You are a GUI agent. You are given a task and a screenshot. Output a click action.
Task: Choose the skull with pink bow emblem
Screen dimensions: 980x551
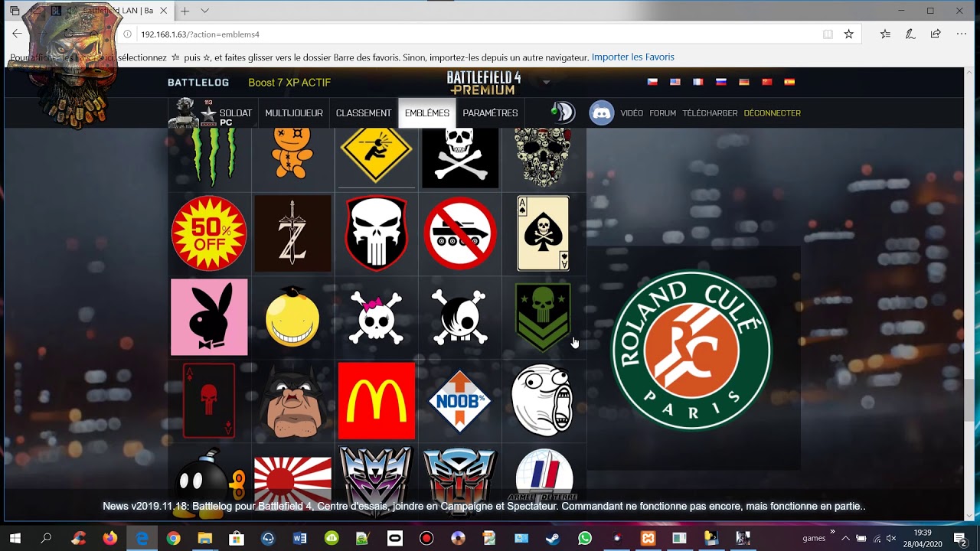[x=376, y=317]
